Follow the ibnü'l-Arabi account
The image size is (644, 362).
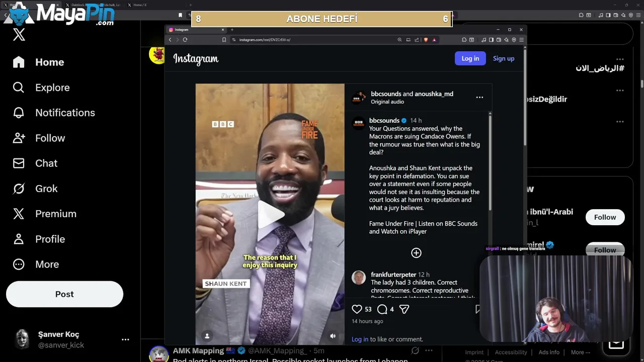click(x=605, y=217)
